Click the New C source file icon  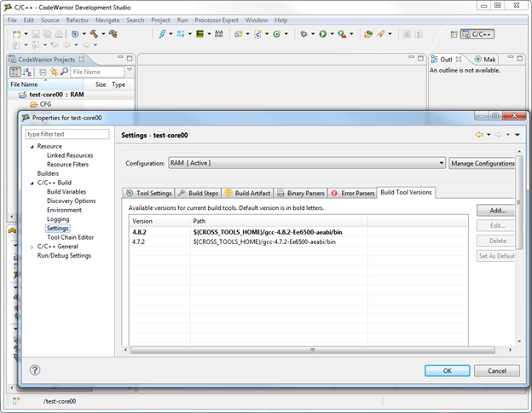coord(257,34)
